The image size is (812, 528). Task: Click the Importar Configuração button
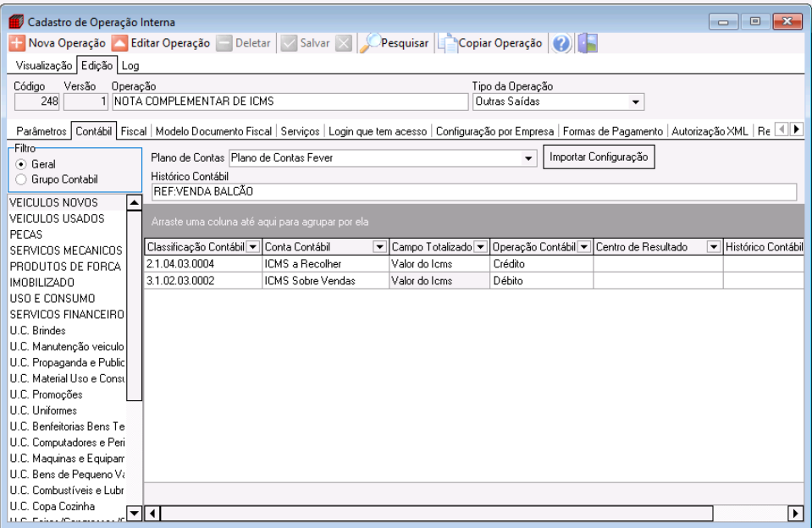pos(599,157)
